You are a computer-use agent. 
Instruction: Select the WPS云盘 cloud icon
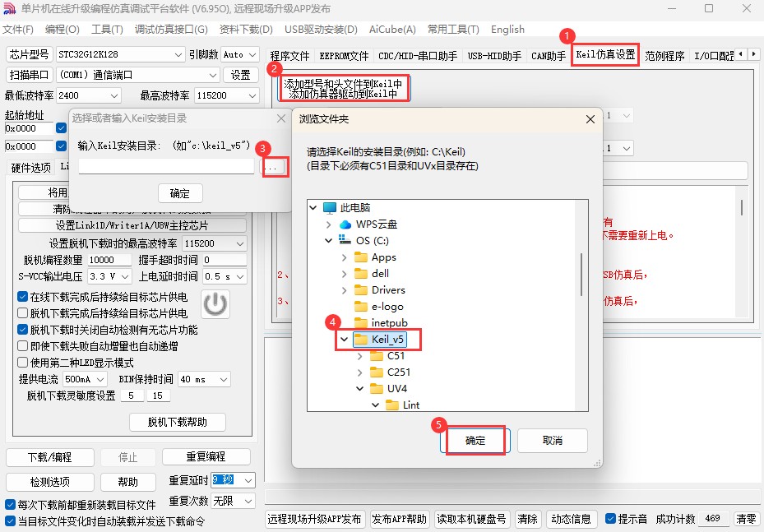click(x=345, y=224)
